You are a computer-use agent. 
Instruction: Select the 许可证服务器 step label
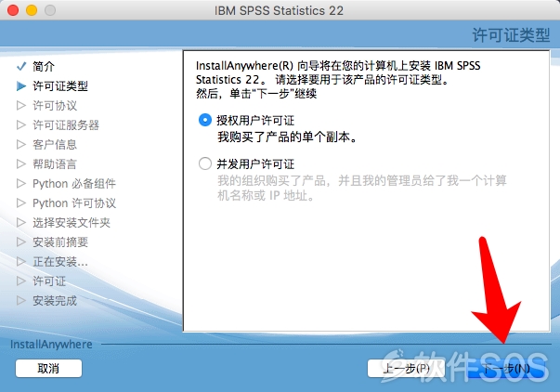[x=66, y=125]
